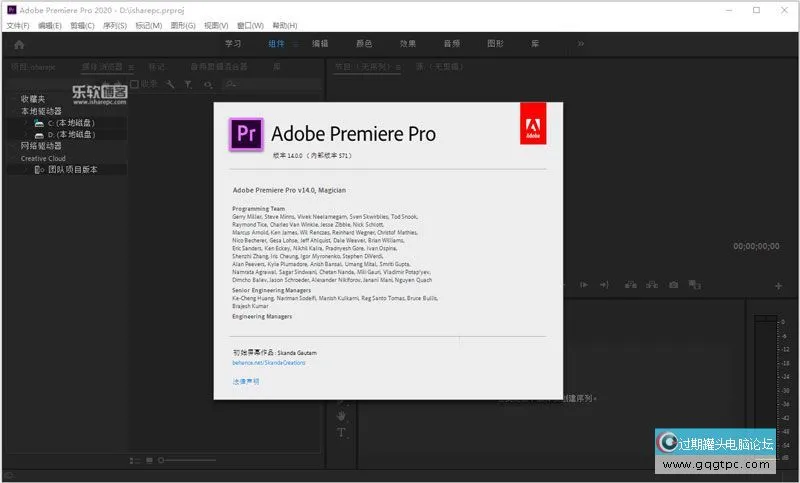
Task: Open the behance.net/SkandaCreations link
Action: click(269, 363)
